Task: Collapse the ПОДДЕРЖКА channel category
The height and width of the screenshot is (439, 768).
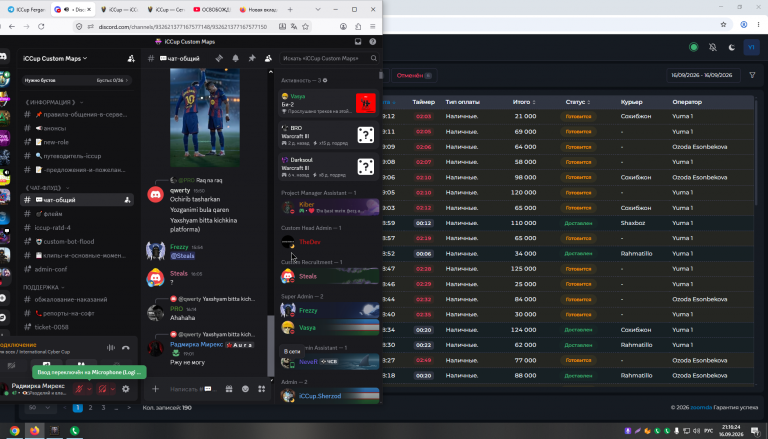Action: point(44,287)
